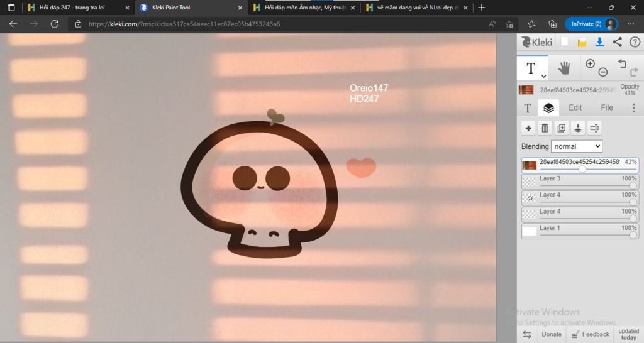Open the Feedback link
This screenshot has height=343, width=644.
coord(590,334)
